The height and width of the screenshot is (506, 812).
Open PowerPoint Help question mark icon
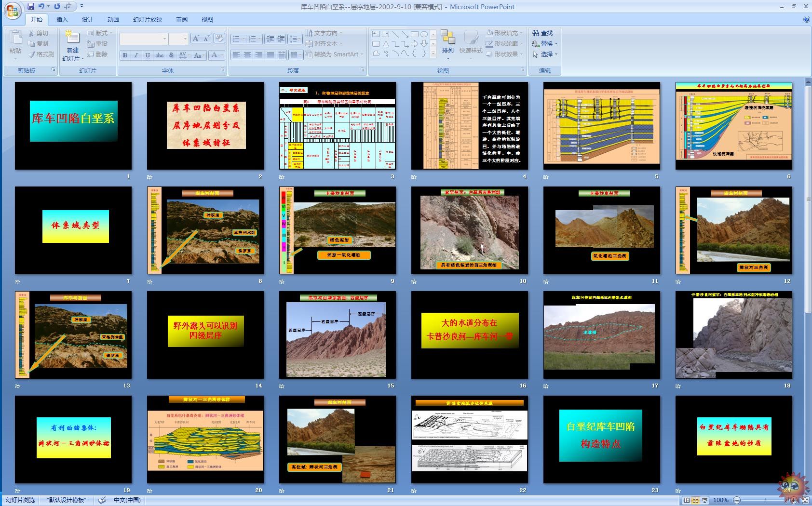point(807,20)
